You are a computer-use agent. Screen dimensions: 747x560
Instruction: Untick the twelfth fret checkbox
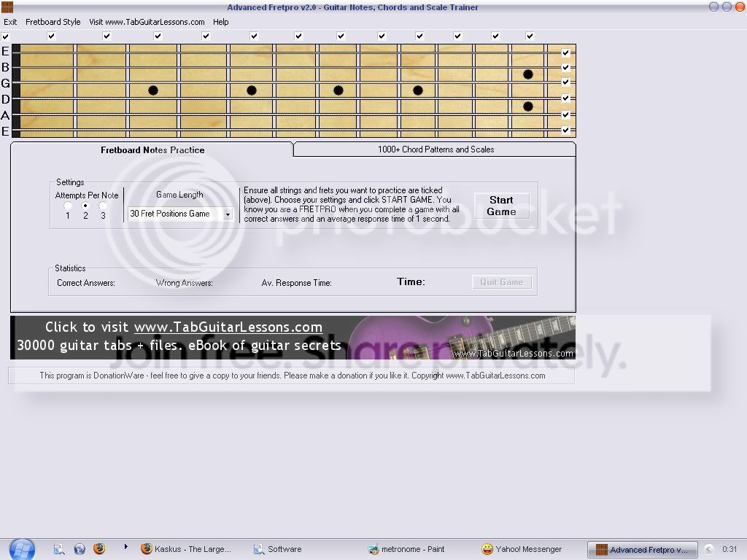(x=530, y=36)
